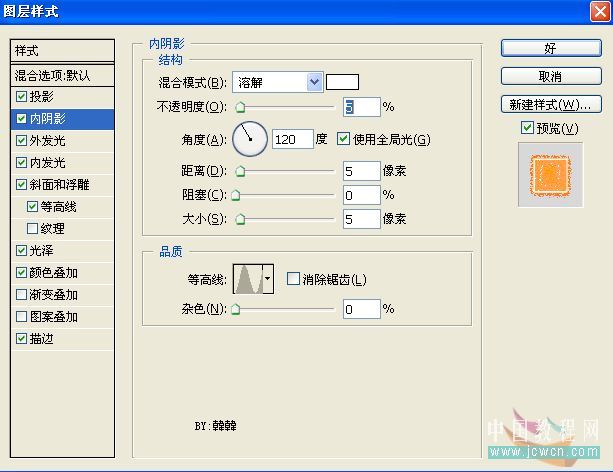
Task: Select the 斜面和浮雕 effect row label
Action: pos(59,184)
